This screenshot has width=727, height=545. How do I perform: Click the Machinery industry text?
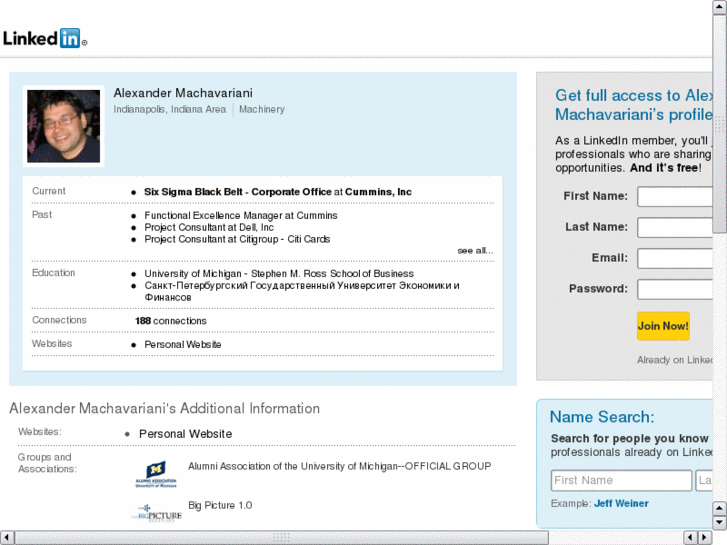262,109
